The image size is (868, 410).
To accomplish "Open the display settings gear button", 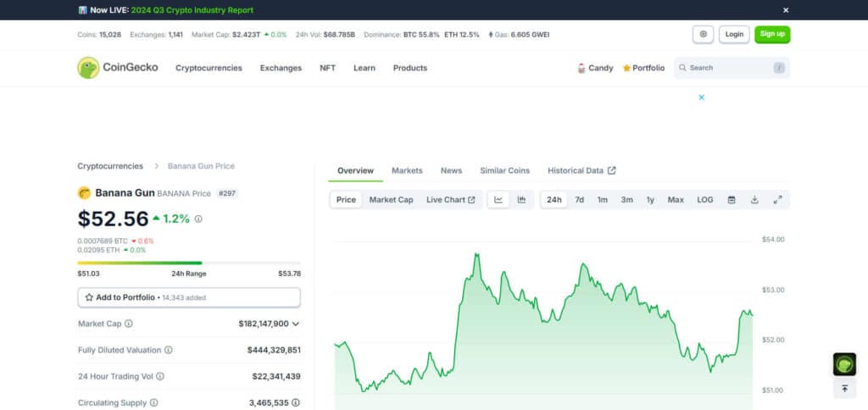I will coord(703,34).
